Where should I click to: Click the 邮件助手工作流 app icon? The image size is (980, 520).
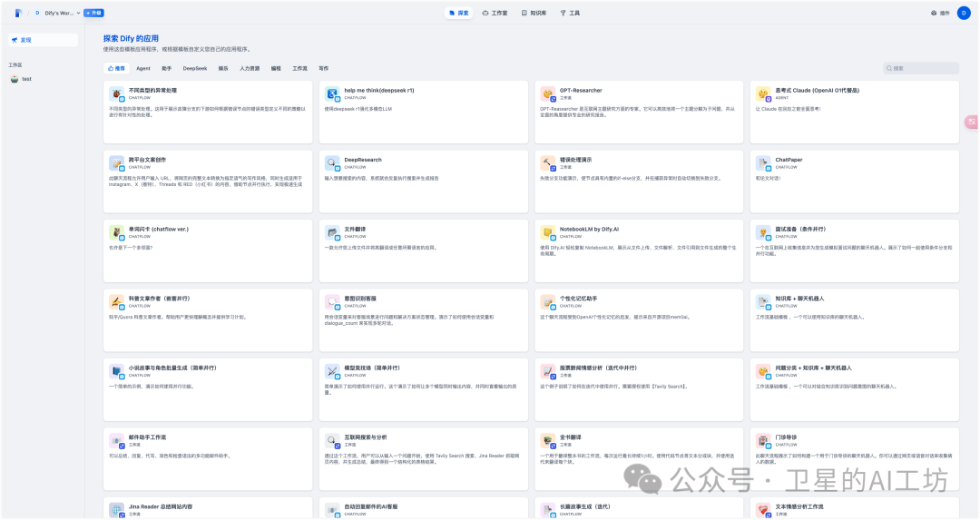click(117, 441)
